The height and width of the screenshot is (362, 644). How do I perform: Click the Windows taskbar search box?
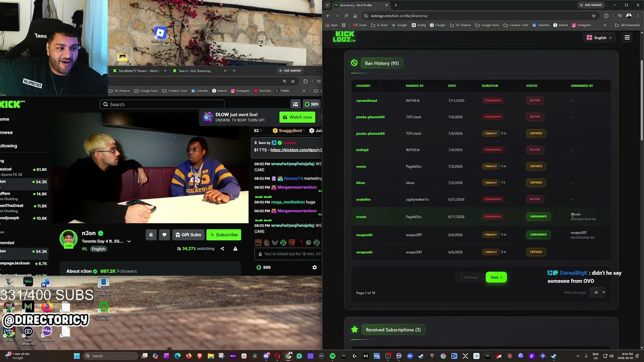coord(110,356)
